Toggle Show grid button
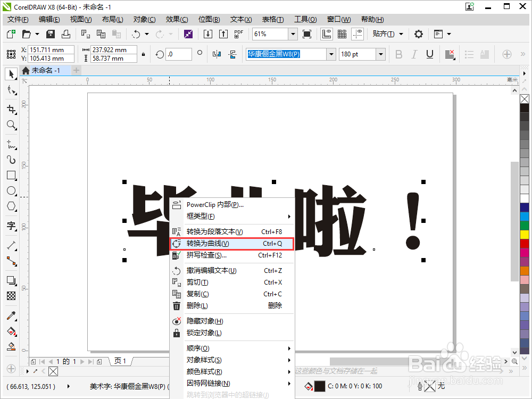This screenshot has width=532, height=399. (342, 34)
